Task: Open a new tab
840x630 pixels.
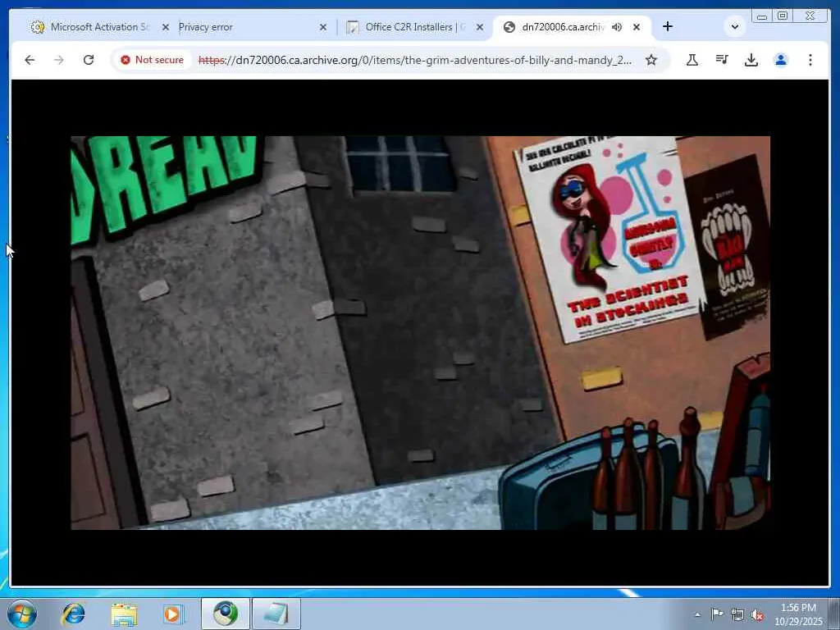Action: [668, 27]
